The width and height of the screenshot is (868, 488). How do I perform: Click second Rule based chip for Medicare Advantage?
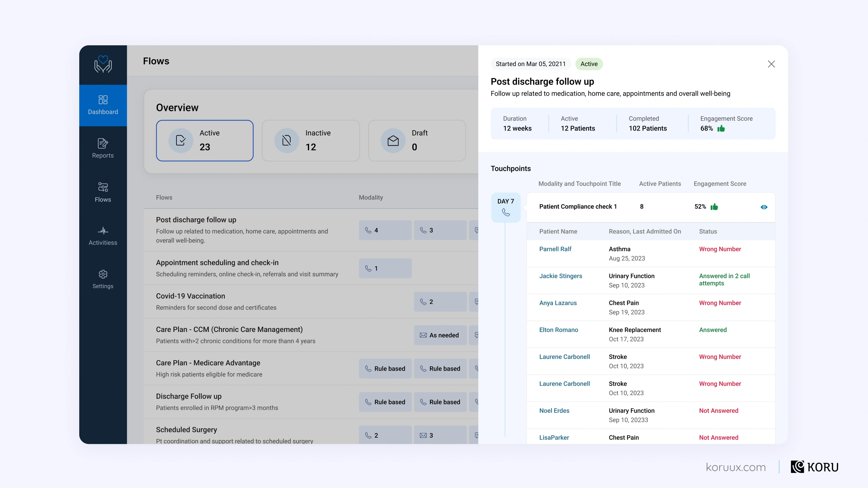[x=440, y=369]
